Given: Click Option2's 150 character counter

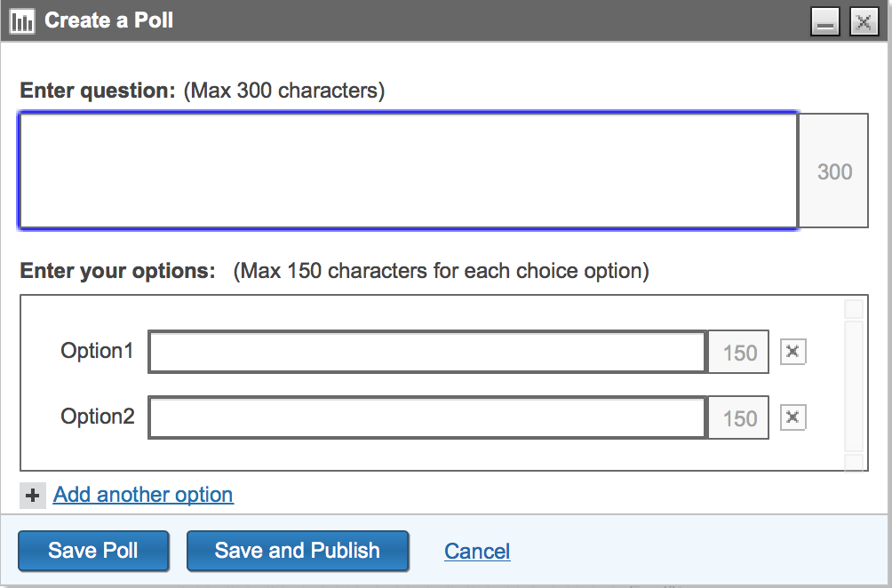Looking at the screenshot, I should tap(739, 418).
